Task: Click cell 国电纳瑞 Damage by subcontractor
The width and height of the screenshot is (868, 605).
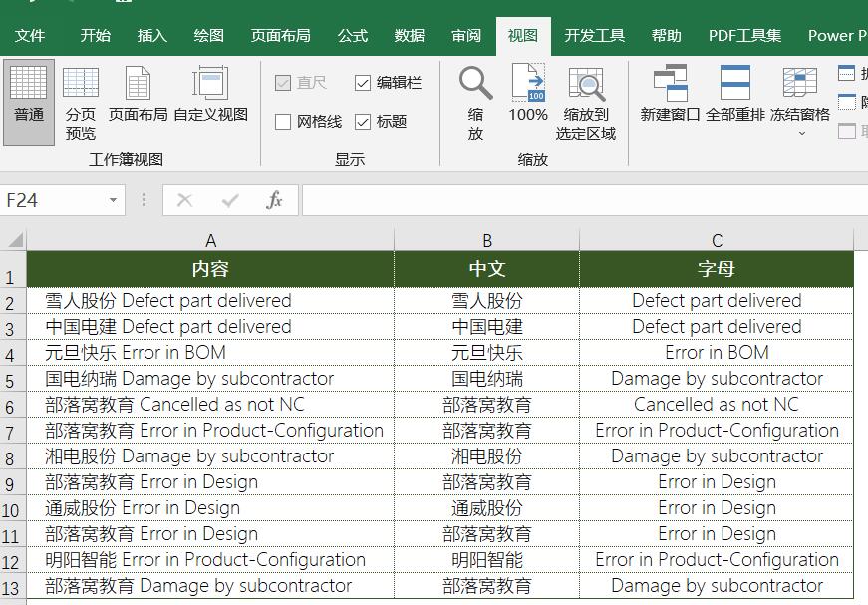Action: 210,379
